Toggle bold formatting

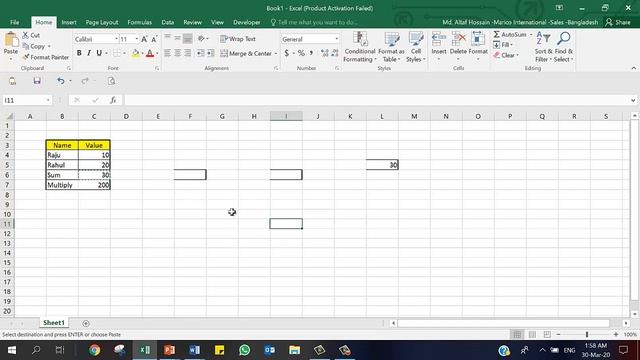pyautogui.click(x=79, y=53)
